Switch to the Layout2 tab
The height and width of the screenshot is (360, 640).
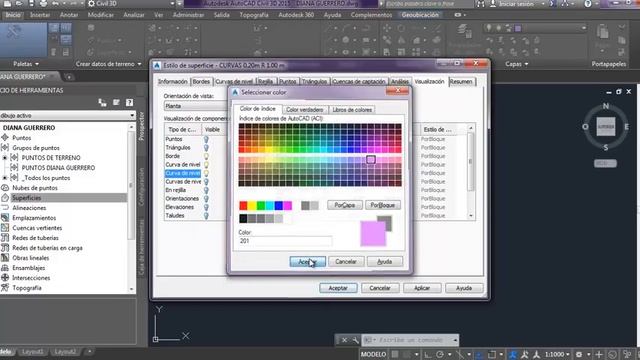[65, 351]
